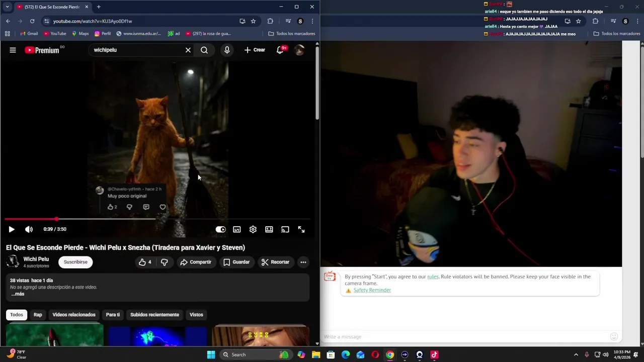
Task: Select the Rap filter chip
Action: click(x=38, y=315)
